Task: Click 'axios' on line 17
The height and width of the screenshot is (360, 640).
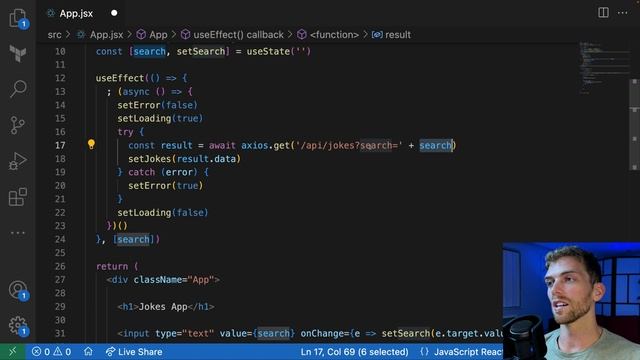Action: coord(255,145)
